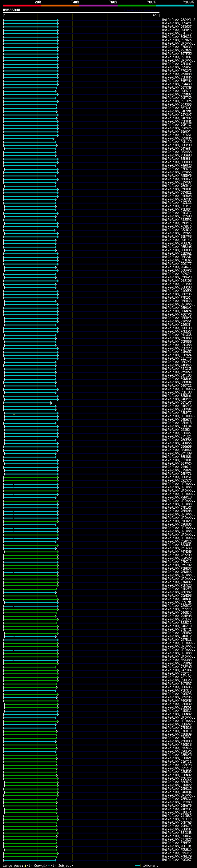This screenshot has height=868, width=197.
Task: Select label UniRef100_C7M1K7
Action: (177, 507)
